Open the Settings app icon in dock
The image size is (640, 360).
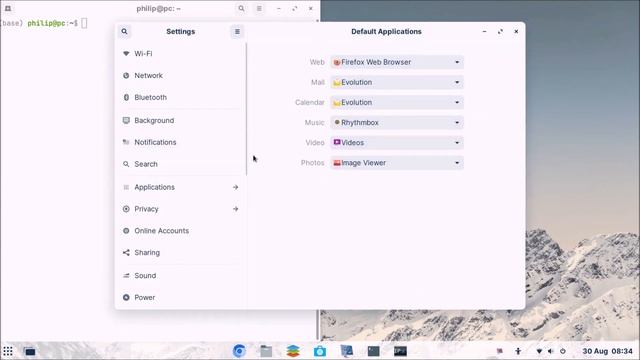point(347,351)
